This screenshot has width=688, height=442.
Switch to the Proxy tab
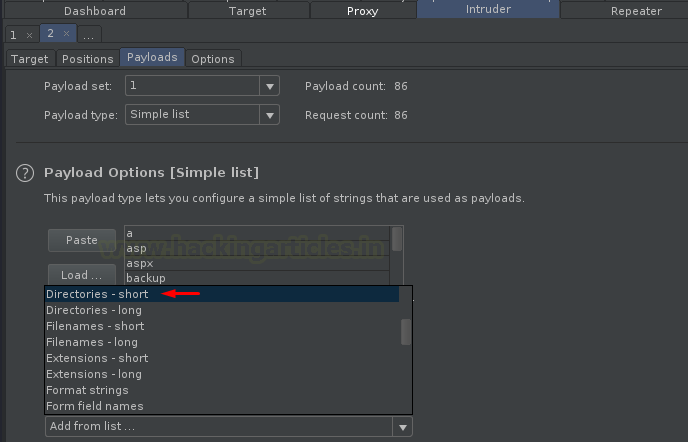pyautogui.click(x=363, y=11)
